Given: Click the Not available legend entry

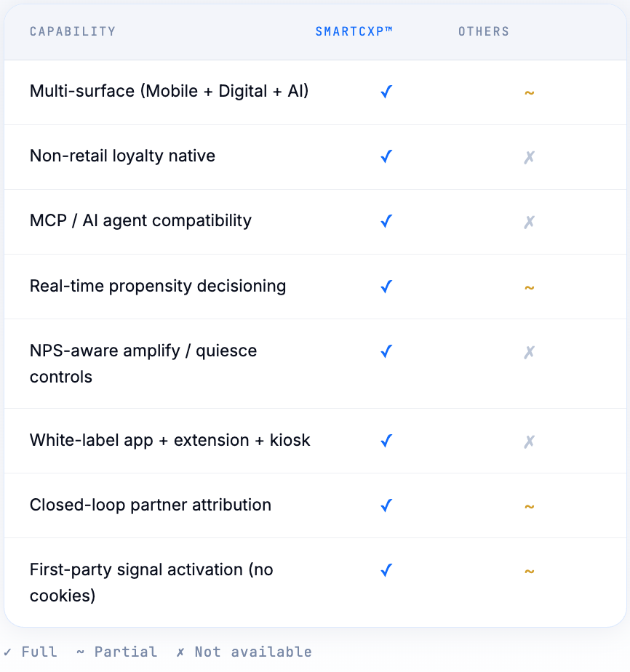Looking at the screenshot, I should point(244,652).
